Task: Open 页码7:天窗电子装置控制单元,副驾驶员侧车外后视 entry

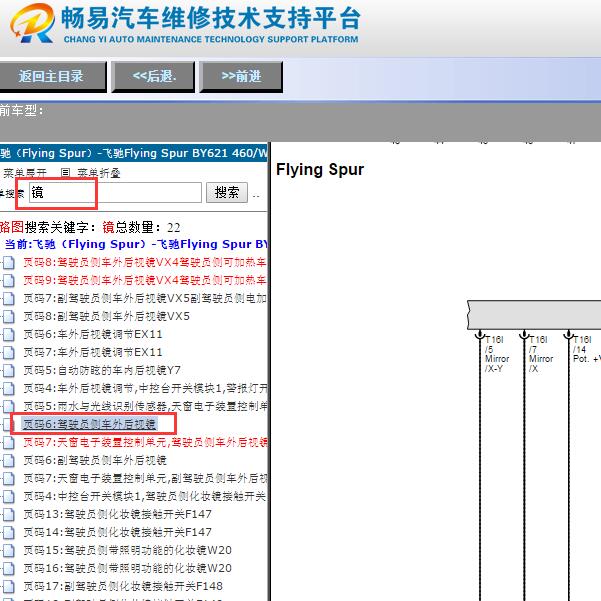Action: [145, 478]
